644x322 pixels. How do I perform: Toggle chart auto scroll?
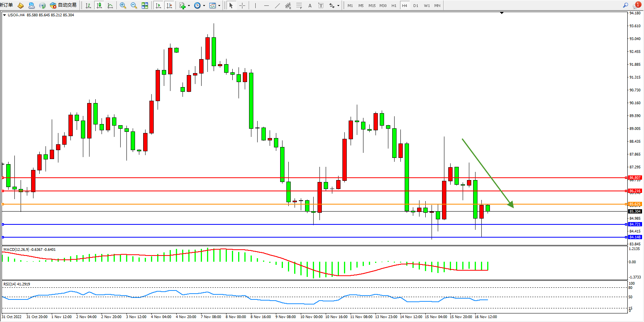[158, 5]
